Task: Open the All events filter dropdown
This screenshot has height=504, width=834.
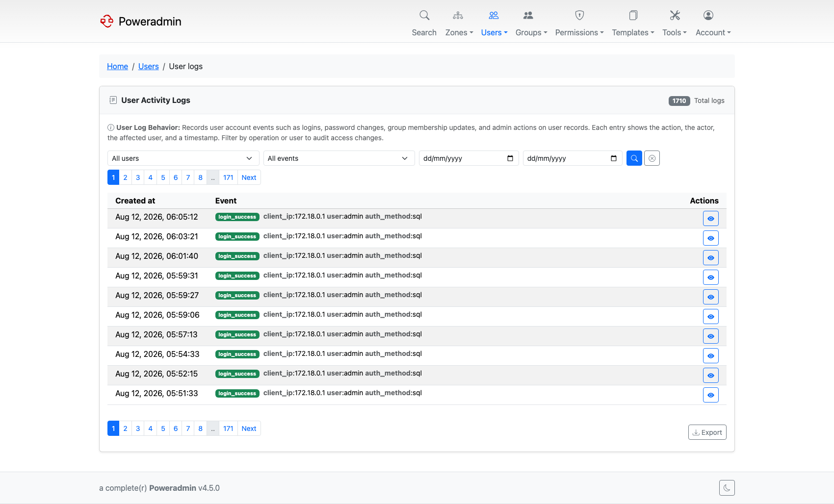Action: pyautogui.click(x=339, y=158)
